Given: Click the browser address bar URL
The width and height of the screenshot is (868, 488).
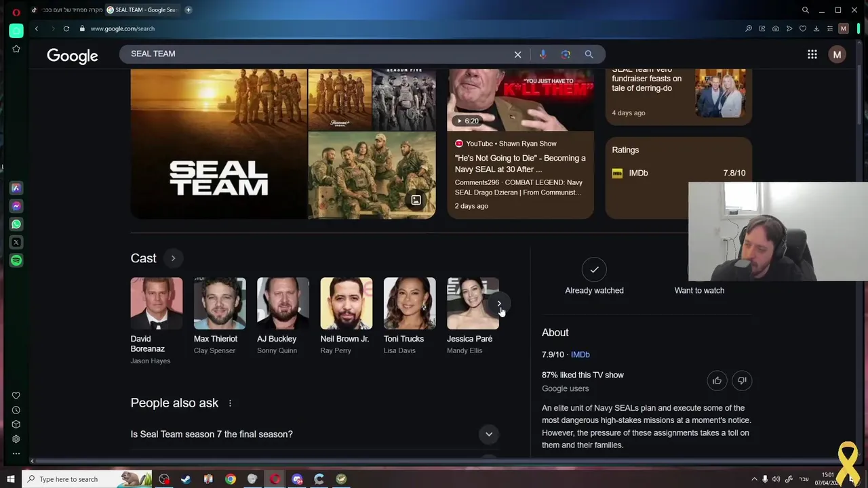Looking at the screenshot, I should (x=123, y=28).
